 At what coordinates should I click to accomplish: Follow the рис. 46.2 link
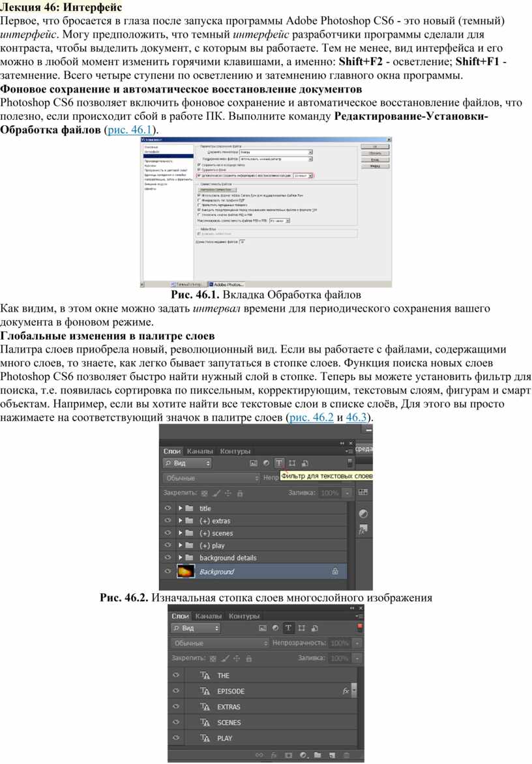[x=312, y=418]
